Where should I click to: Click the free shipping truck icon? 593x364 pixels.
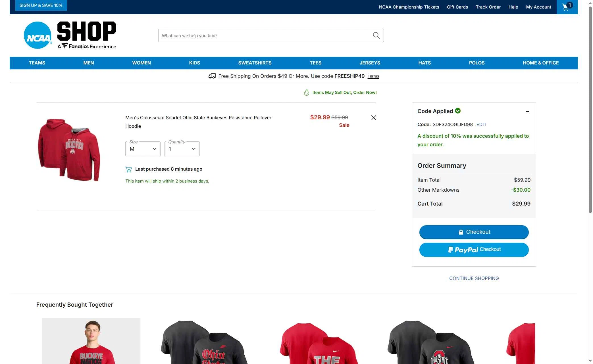[212, 76]
